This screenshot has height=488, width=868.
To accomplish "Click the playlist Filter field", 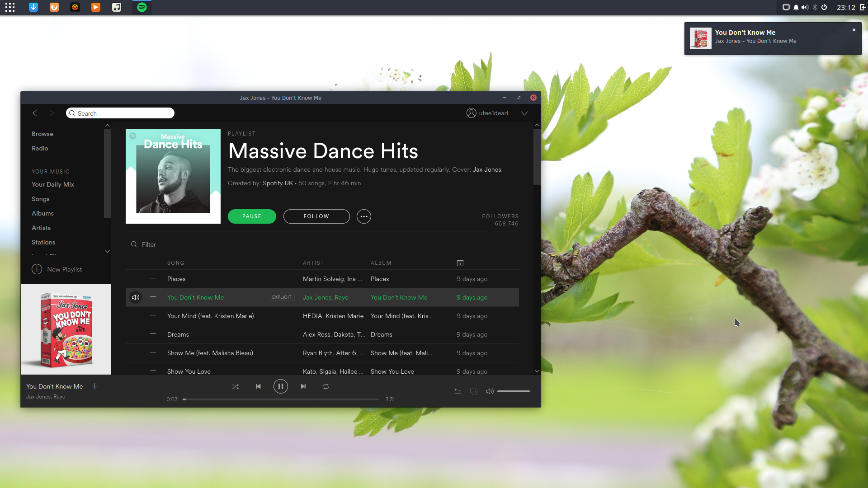I will (x=149, y=244).
